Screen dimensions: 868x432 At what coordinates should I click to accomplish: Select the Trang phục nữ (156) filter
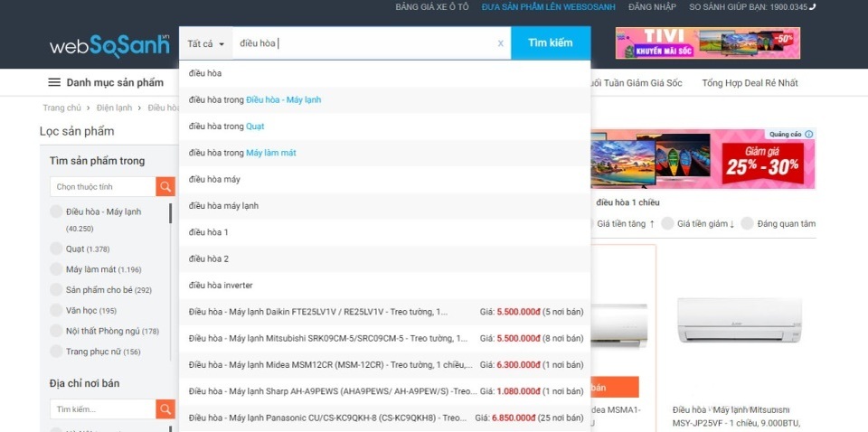56,352
